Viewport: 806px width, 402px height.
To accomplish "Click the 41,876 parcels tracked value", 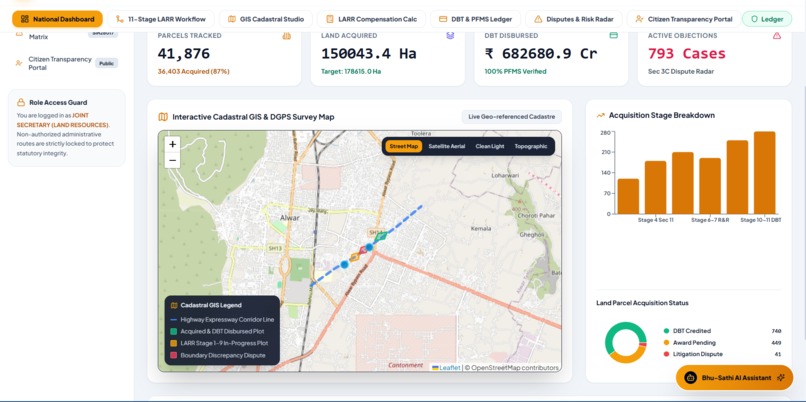I will pyautogui.click(x=184, y=53).
